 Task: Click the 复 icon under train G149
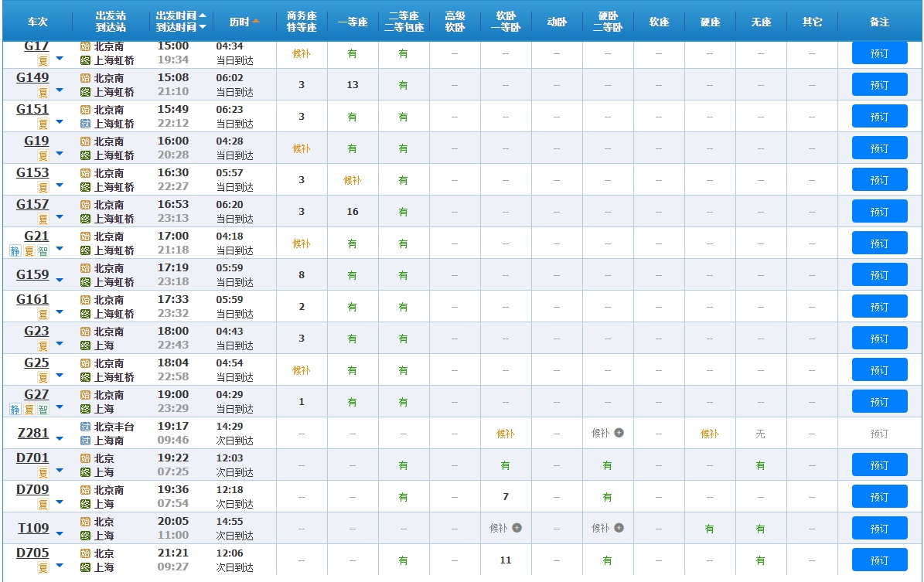click(43, 93)
